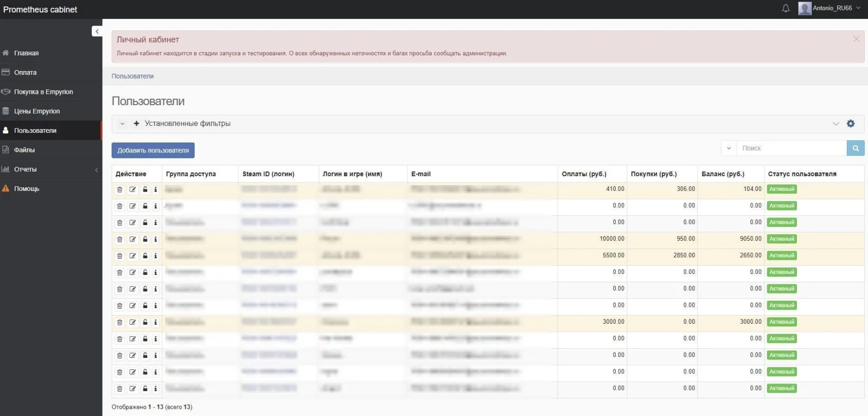Click lock icon for user with 5500.00 payments
The image size is (868, 416).
[145, 256]
